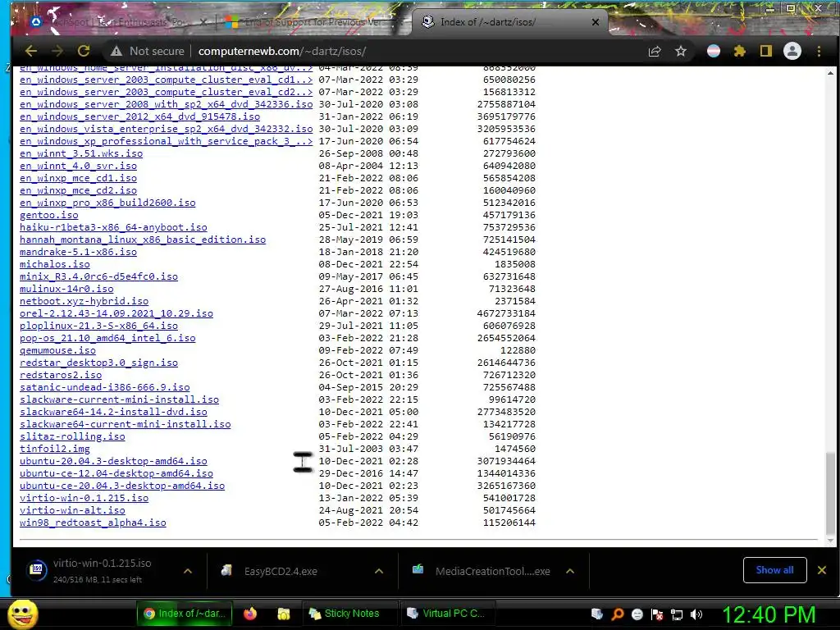Viewport: 840px width, 630px height.
Task: Open the MediaCreationTool exe download item
Action: 482,571
